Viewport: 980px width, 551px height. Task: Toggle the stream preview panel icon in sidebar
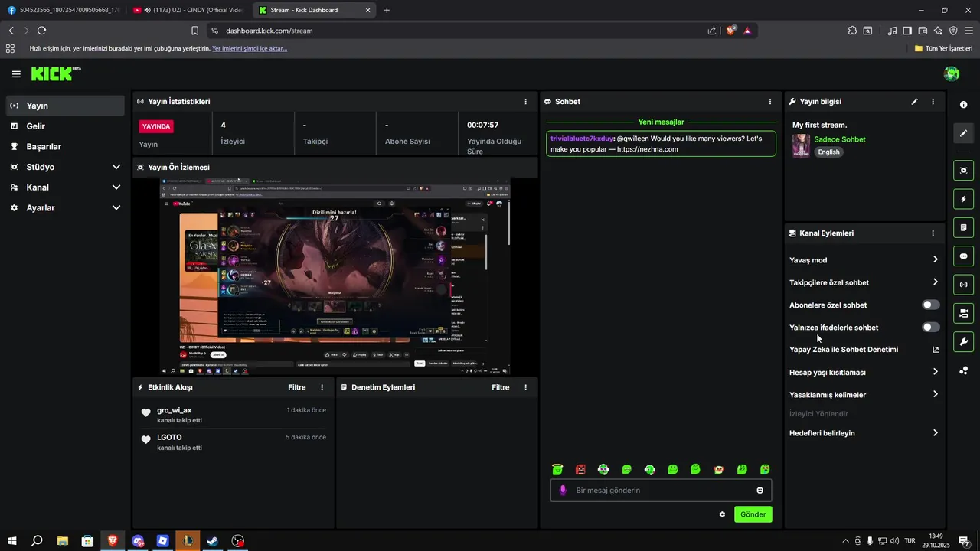click(x=963, y=170)
